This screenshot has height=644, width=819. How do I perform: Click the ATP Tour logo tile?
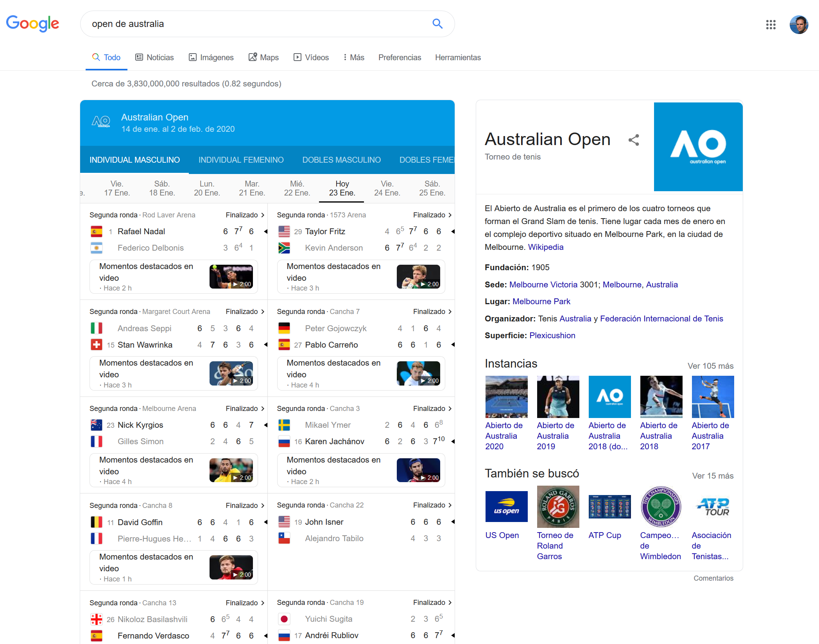(713, 506)
